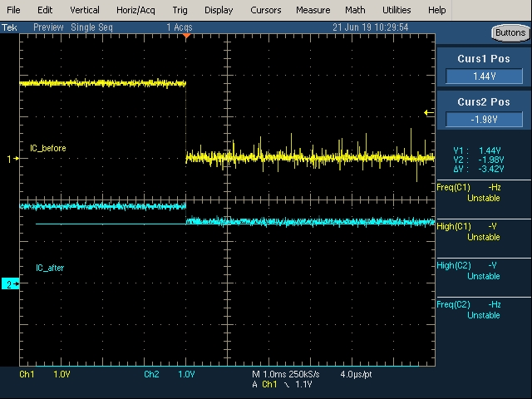Viewport: 532px width, 399px height.
Task: Click the IC_before waveform label
Action: [48, 148]
